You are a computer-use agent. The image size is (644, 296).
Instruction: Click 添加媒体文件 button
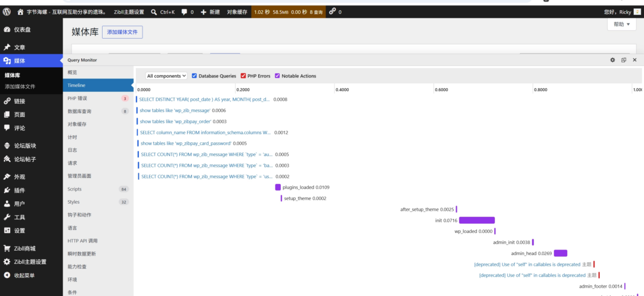122,32
